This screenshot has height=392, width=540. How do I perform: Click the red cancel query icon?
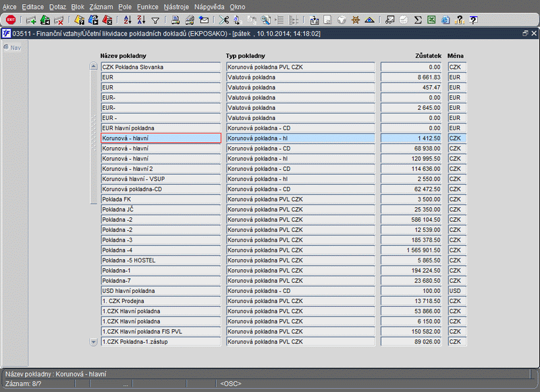107,20
